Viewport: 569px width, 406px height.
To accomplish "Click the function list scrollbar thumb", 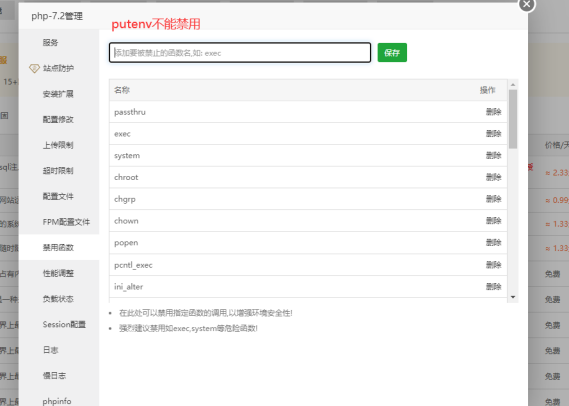I will pos(513,119).
